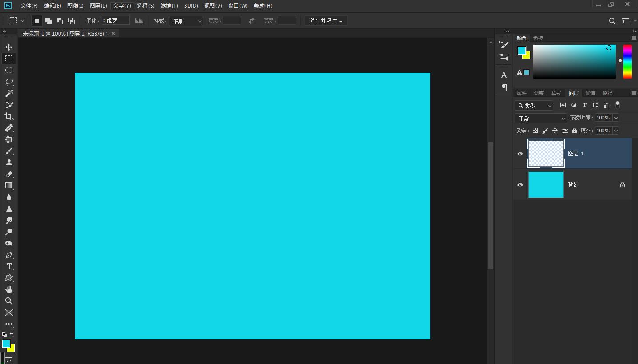The height and width of the screenshot is (364, 638).
Task: Hide the 图层 1 layer
Action: click(x=520, y=154)
